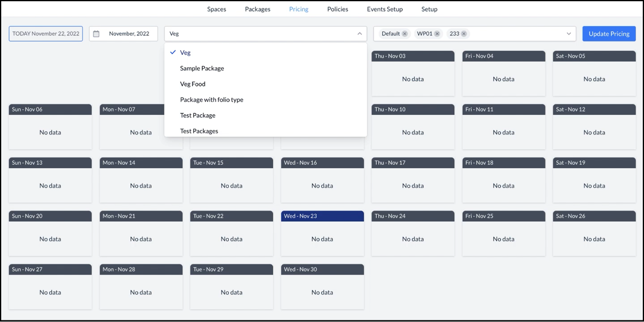Remove the 233 tag chip
Viewport: 644px width, 322px height.
click(x=464, y=34)
